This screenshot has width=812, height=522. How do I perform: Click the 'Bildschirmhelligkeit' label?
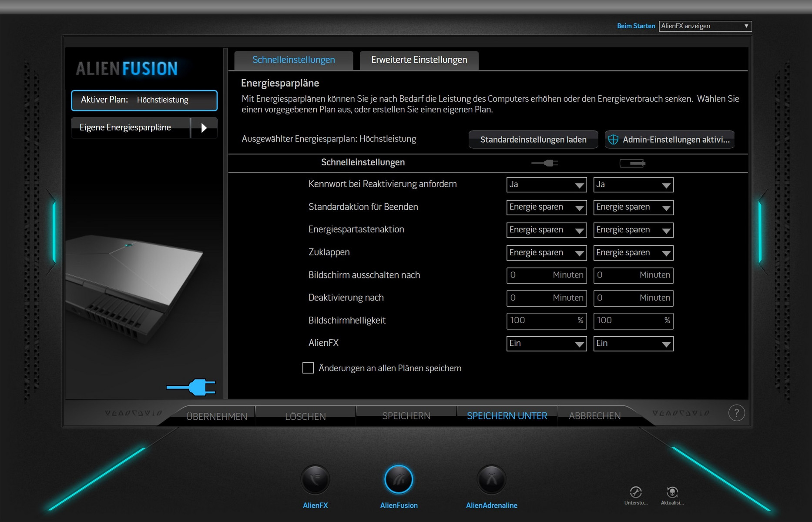tap(347, 321)
